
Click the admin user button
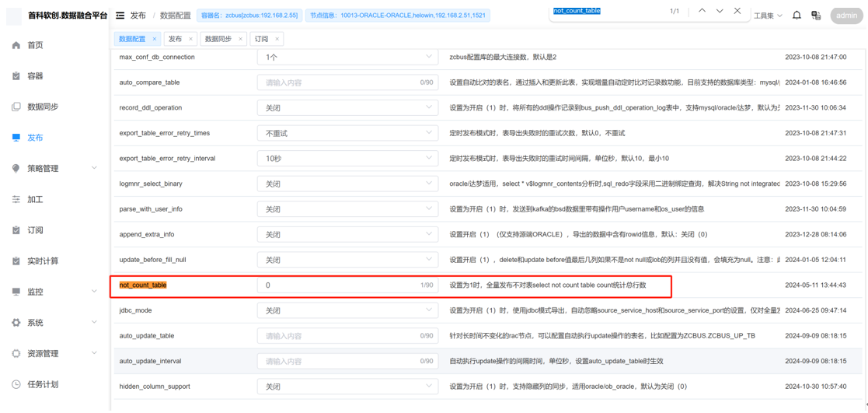[x=846, y=16]
